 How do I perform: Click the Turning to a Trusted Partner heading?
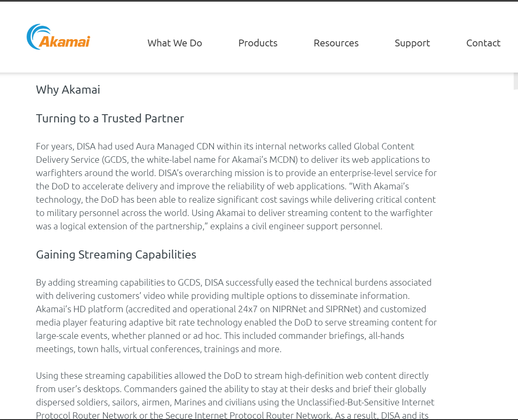click(110, 119)
